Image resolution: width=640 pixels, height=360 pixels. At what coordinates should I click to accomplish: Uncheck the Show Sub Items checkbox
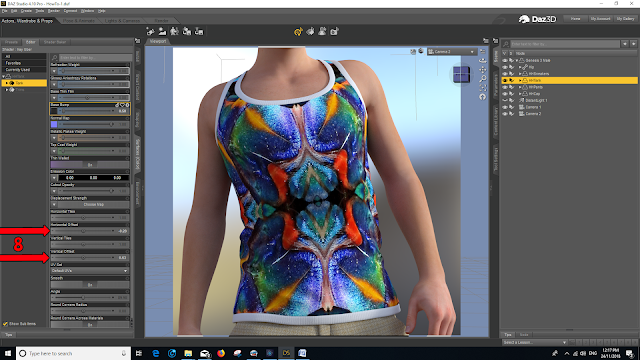click(x=5, y=324)
